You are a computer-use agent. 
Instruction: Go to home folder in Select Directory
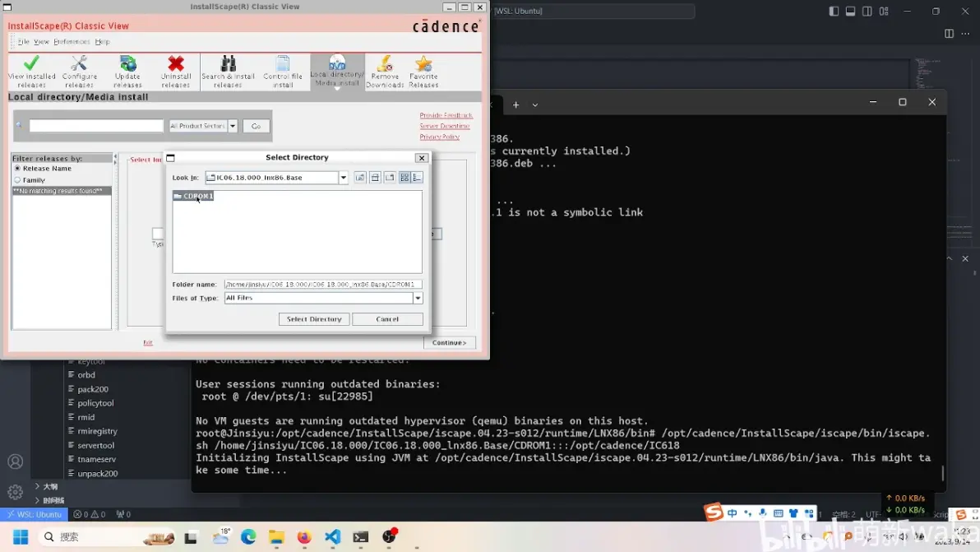click(x=375, y=178)
